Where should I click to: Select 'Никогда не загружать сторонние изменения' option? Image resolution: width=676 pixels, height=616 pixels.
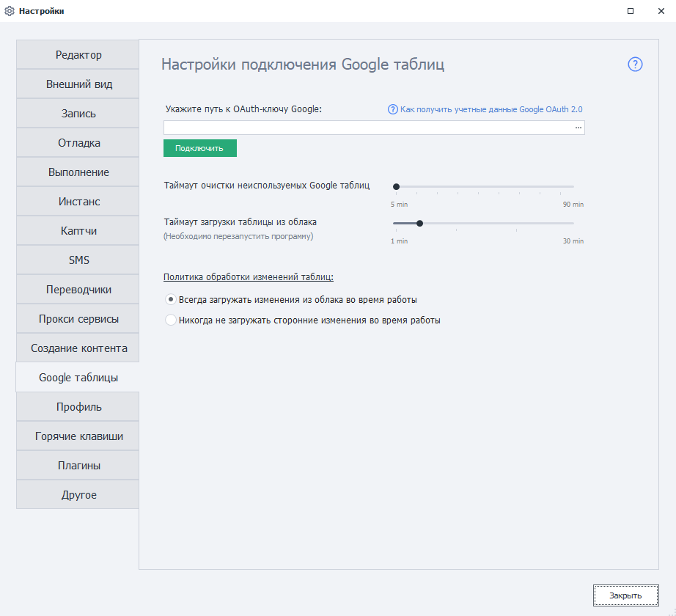pyautogui.click(x=171, y=320)
